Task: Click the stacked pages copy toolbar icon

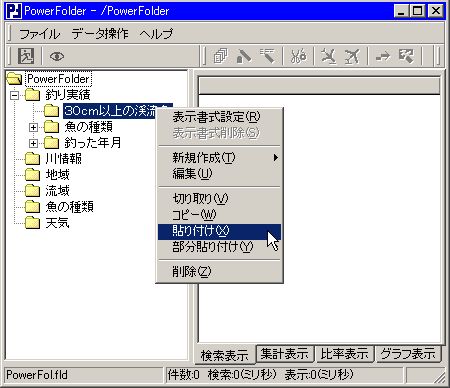Action: [221, 56]
